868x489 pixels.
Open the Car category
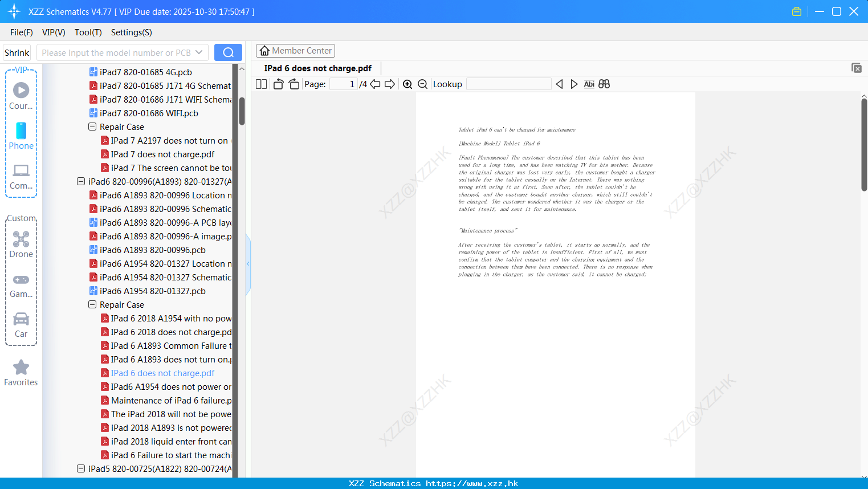coord(21,325)
